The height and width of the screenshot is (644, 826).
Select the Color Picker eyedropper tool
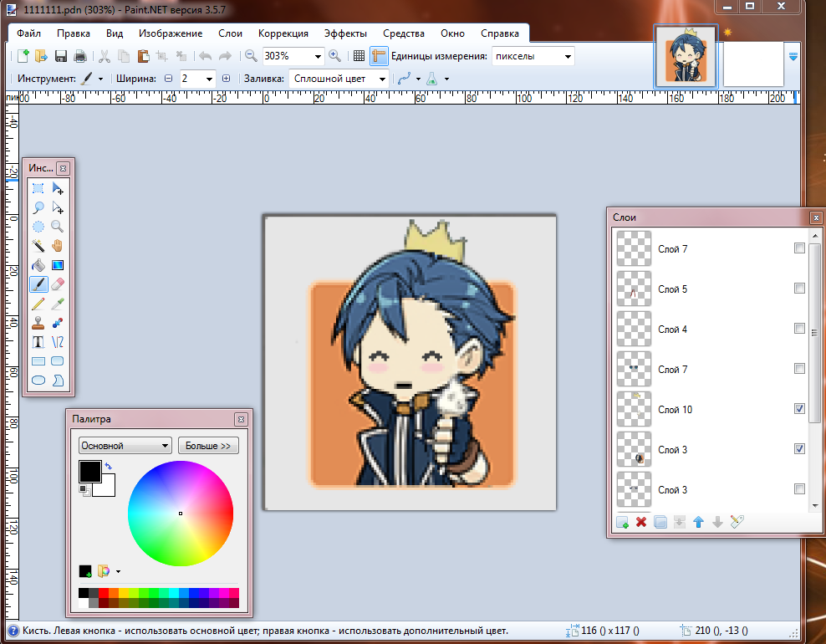pyautogui.click(x=58, y=304)
